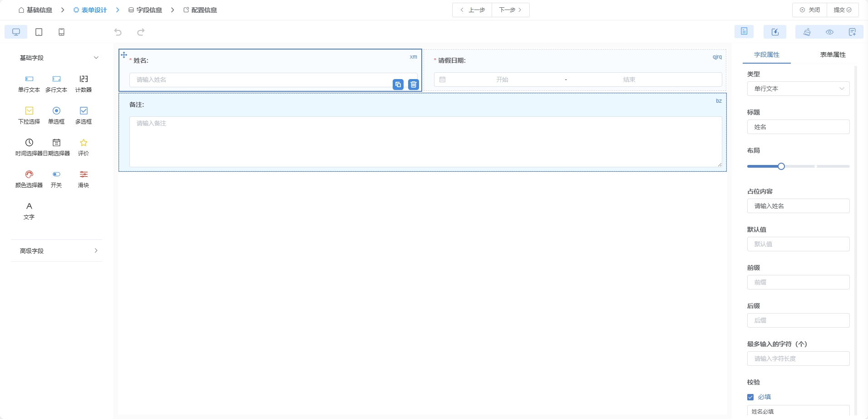Click the 默认值 input field
Viewport: 868px width, 419px height.
(x=798, y=244)
